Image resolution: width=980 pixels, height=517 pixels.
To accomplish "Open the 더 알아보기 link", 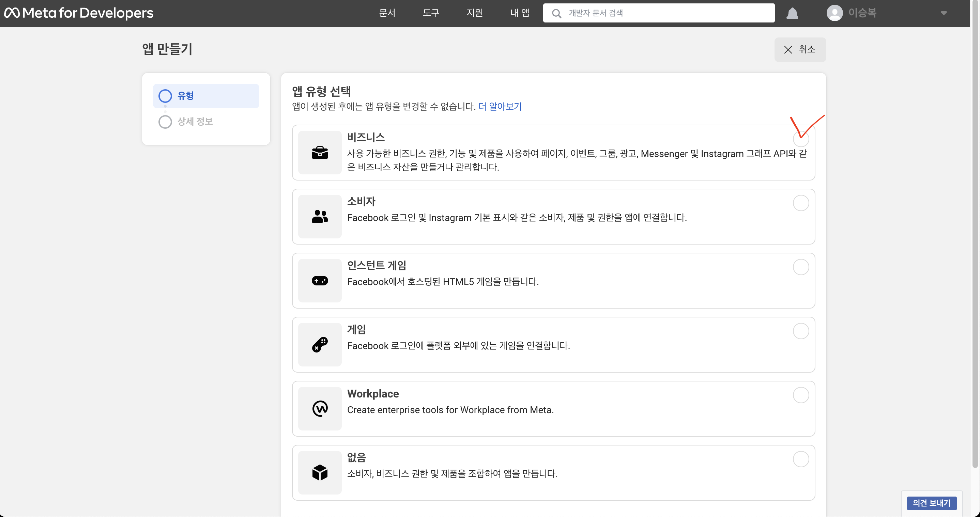I will coord(500,106).
